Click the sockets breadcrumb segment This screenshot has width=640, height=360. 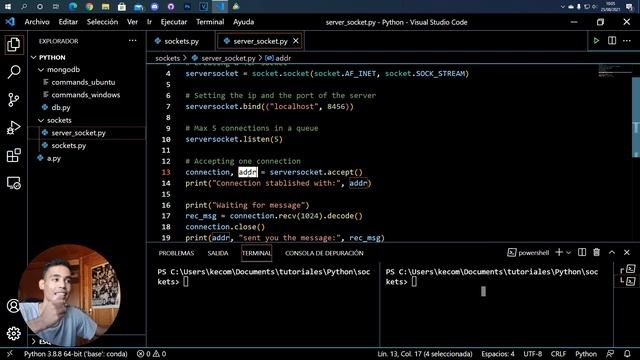pyautogui.click(x=167, y=58)
